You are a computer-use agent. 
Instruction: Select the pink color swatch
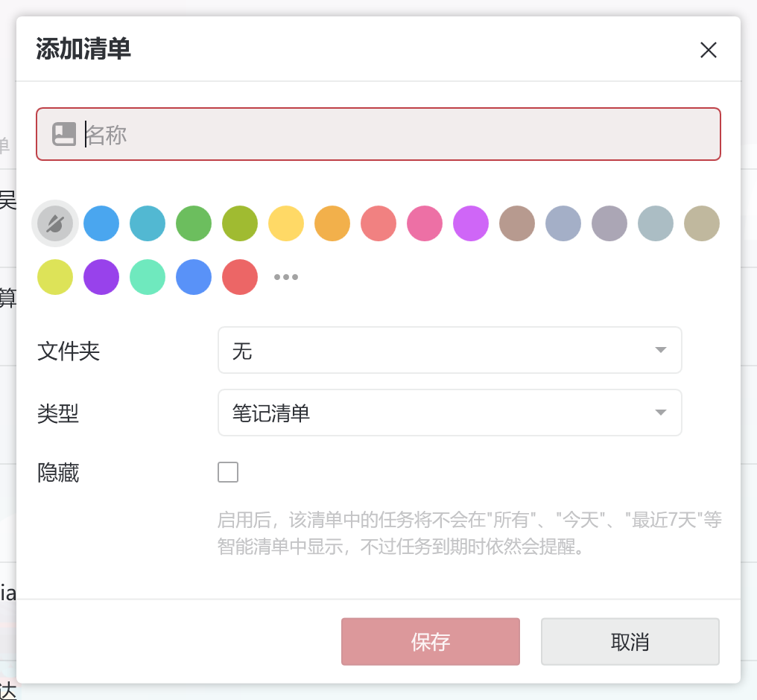point(425,223)
